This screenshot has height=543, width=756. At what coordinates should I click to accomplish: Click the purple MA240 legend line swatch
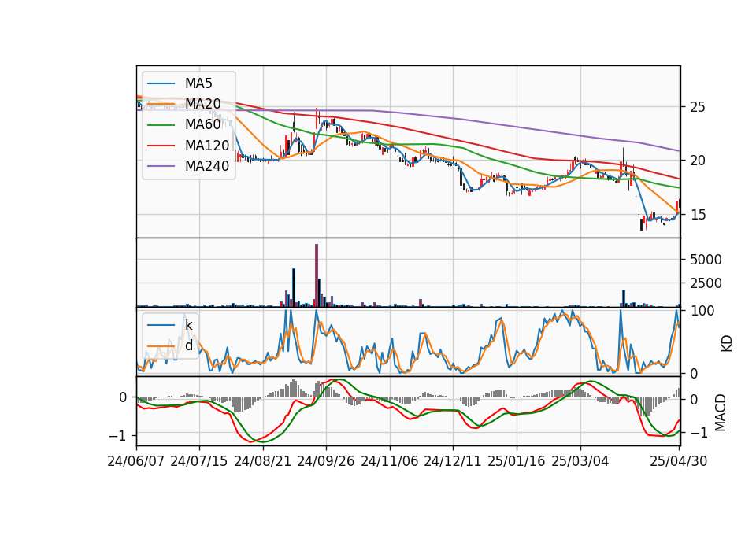pos(161,166)
